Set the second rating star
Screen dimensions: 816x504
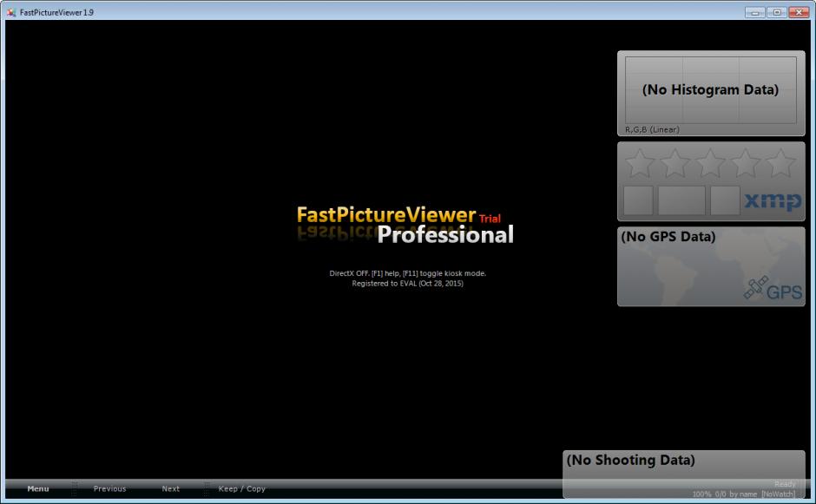click(675, 163)
